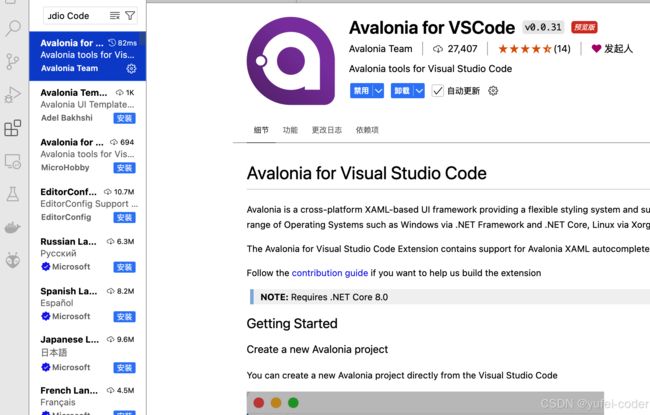Select Avalonia extension by MicroHobby
The image size is (650, 415).
[87, 155]
